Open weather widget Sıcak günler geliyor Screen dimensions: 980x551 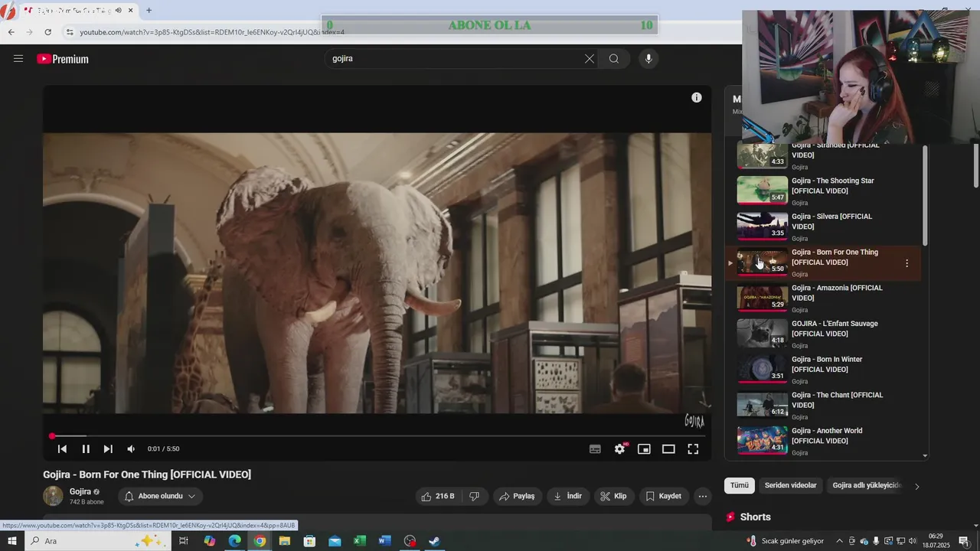click(x=785, y=541)
